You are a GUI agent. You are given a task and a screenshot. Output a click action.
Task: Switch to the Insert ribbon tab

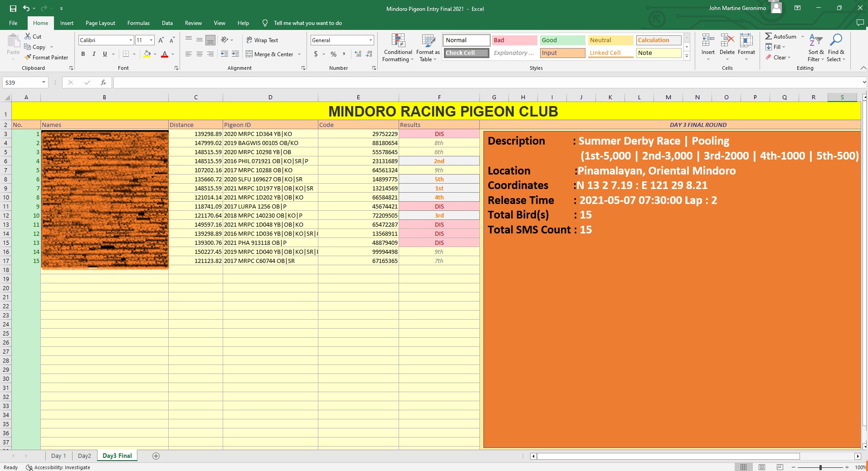click(x=67, y=23)
